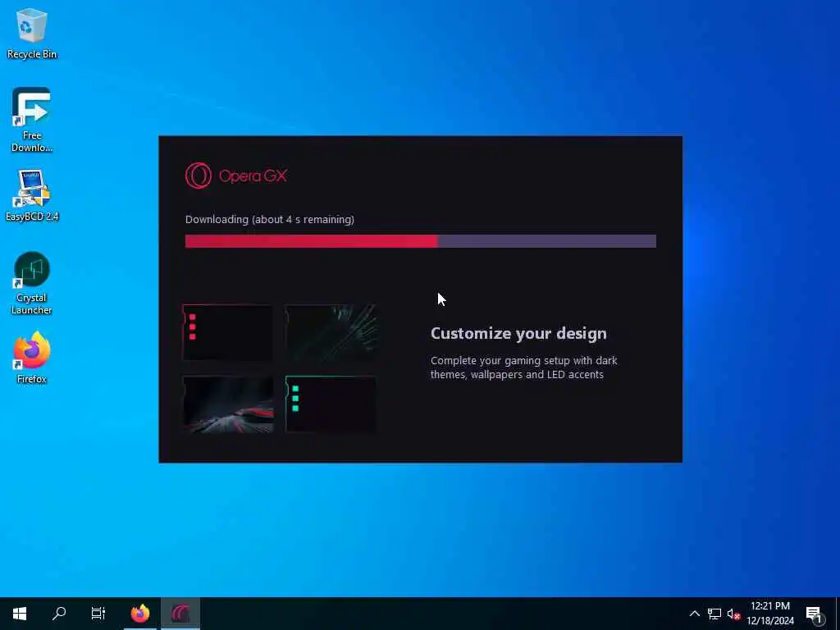Click the 'Downloading (about 4 s remaining)' text
The height and width of the screenshot is (630, 840).
(269, 220)
